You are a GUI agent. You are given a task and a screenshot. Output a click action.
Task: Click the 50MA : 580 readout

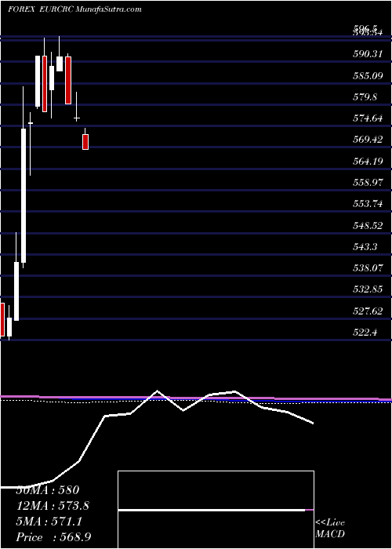48,490
